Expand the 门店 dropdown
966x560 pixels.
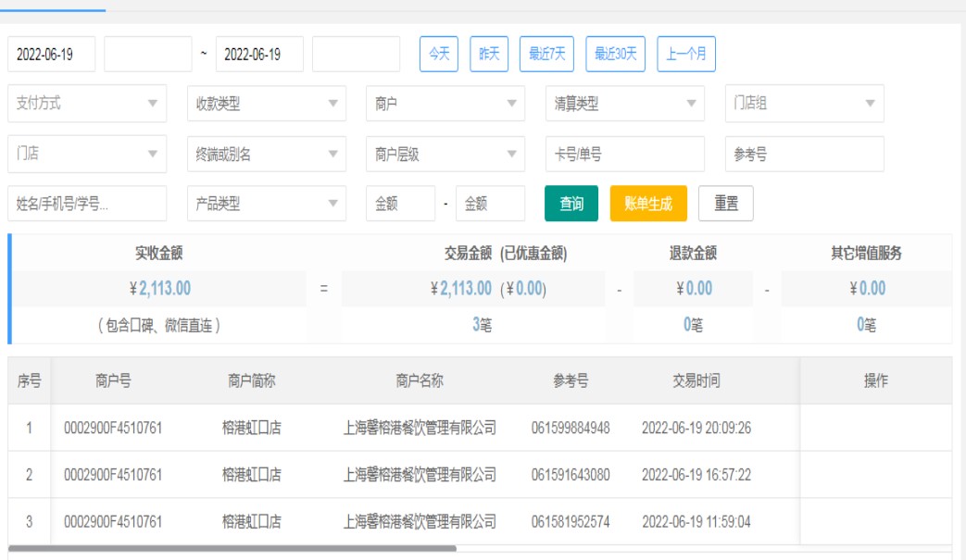(x=87, y=154)
